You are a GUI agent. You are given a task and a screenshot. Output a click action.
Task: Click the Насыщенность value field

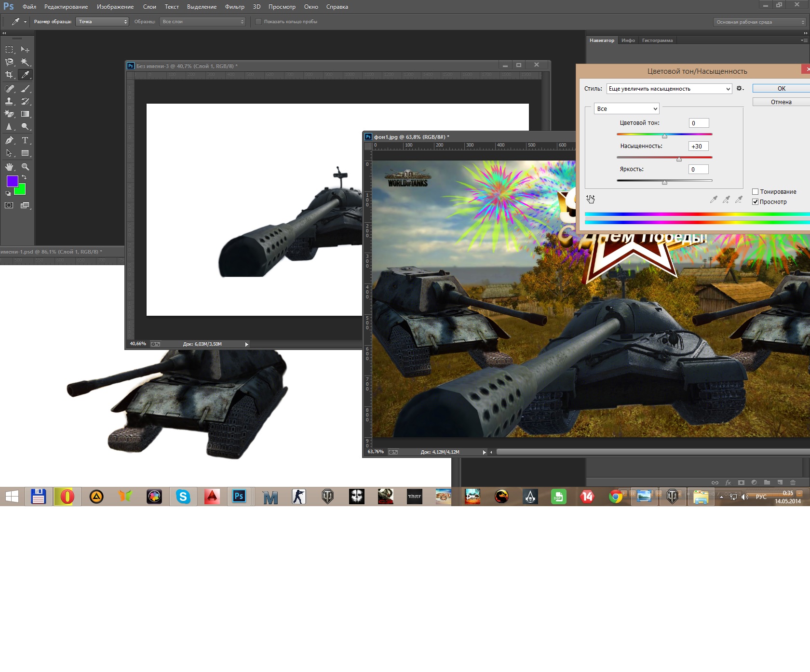(698, 147)
